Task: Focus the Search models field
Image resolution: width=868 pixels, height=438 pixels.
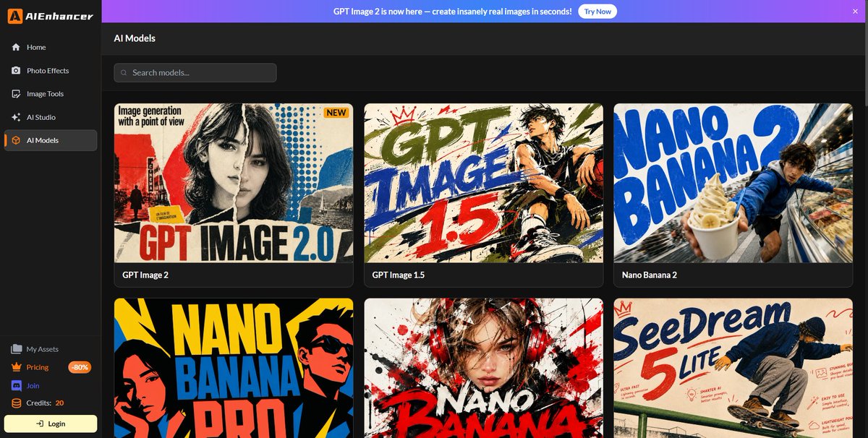Action: pos(195,73)
